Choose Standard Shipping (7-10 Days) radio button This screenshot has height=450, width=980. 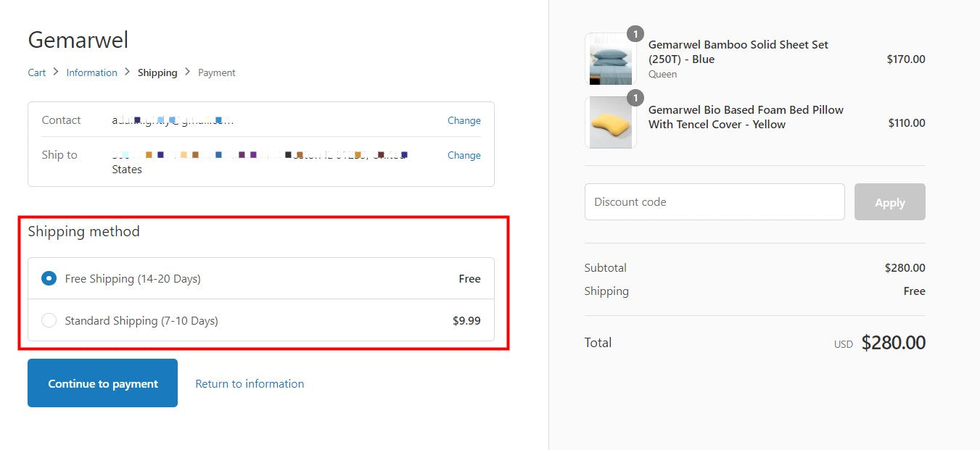click(49, 320)
